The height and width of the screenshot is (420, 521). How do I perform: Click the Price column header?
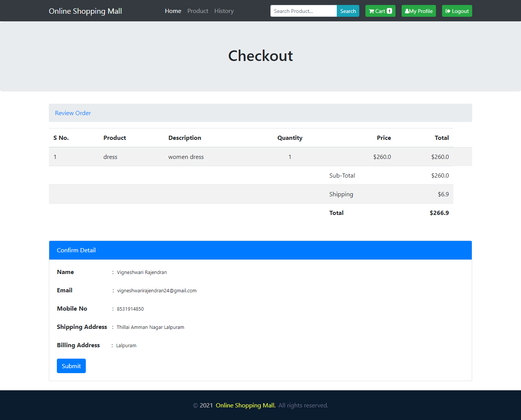tap(384, 138)
